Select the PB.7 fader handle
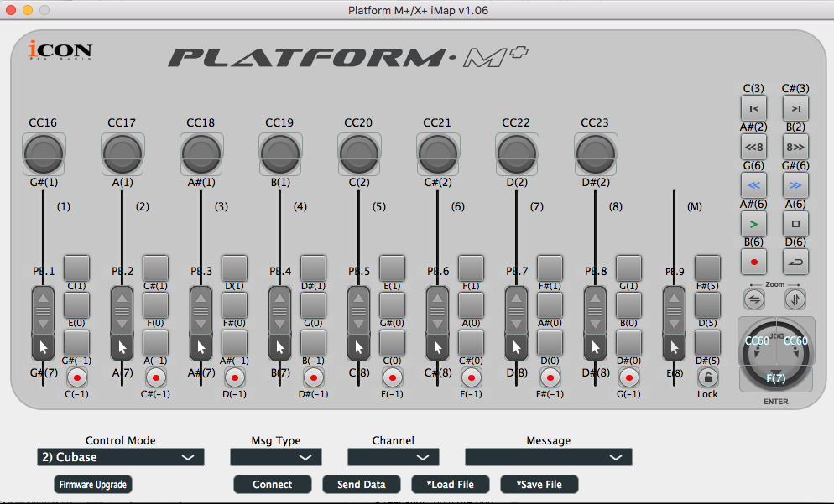The height and width of the screenshot is (504, 834). (x=517, y=323)
